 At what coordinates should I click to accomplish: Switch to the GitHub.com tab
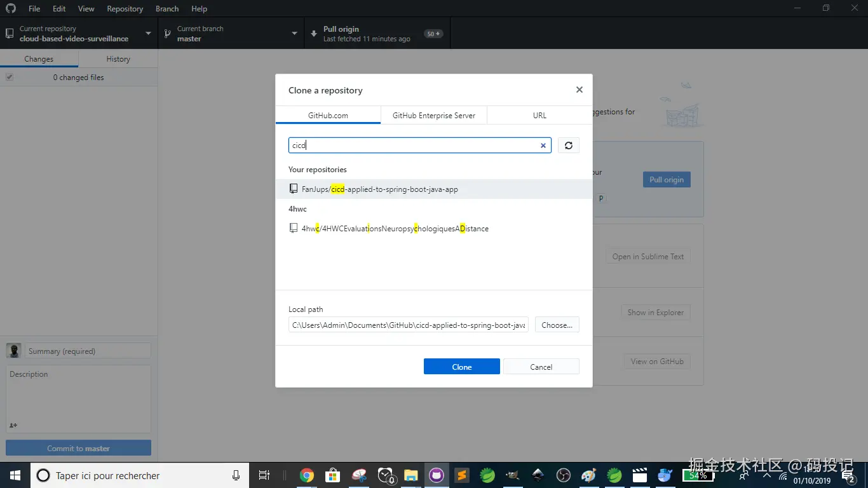click(x=328, y=116)
